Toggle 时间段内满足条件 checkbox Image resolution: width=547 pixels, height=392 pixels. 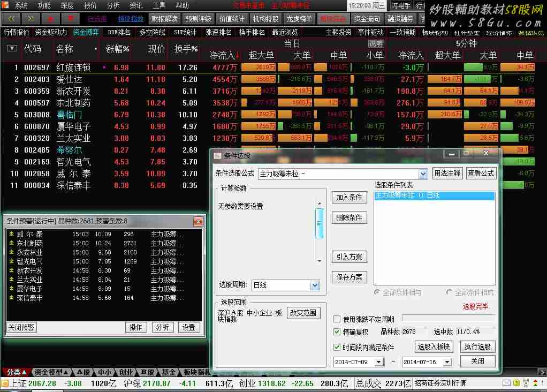[x=337, y=348]
